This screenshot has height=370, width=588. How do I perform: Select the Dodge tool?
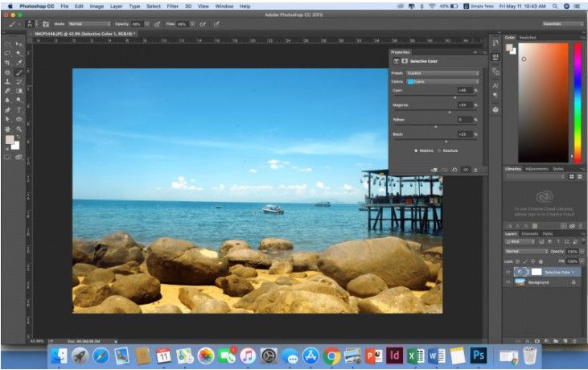coord(19,101)
